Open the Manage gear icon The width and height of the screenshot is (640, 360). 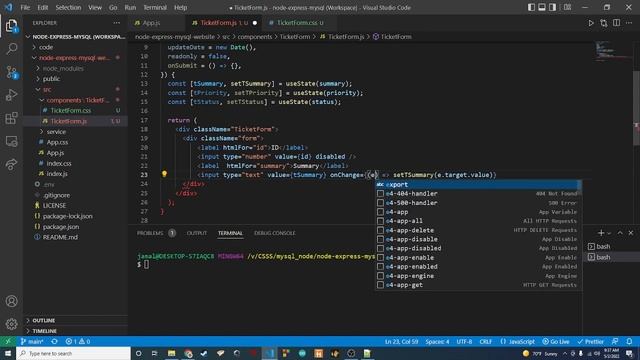coord(11,324)
